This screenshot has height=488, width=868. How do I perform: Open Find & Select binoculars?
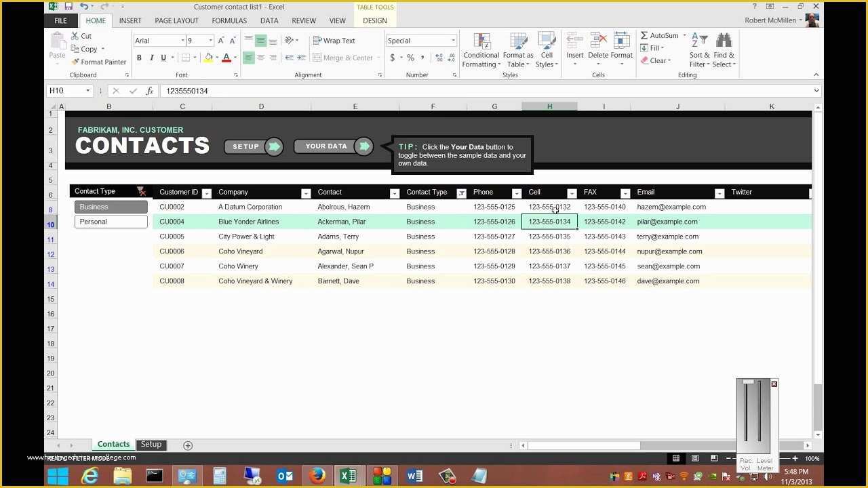tap(724, 50)
